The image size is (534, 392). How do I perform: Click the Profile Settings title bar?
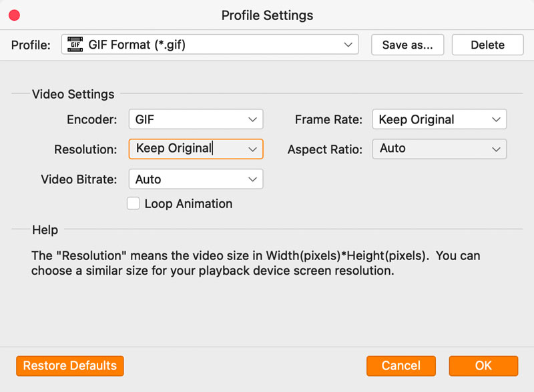pos(267,15)
